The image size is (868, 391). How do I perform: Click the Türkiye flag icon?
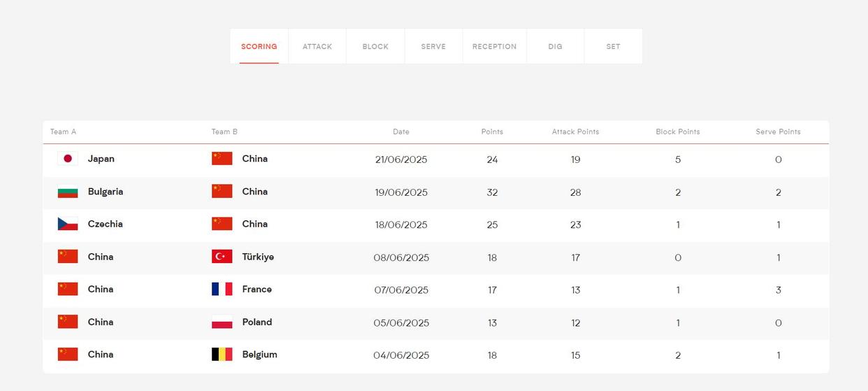click(222, 257)
